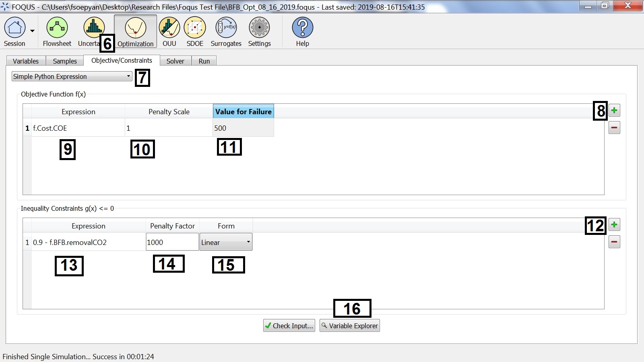Image resolution: width=644 pixels, height=362 pixels.
Task: Open the Session home icon
Action: (x=14, y=28)
